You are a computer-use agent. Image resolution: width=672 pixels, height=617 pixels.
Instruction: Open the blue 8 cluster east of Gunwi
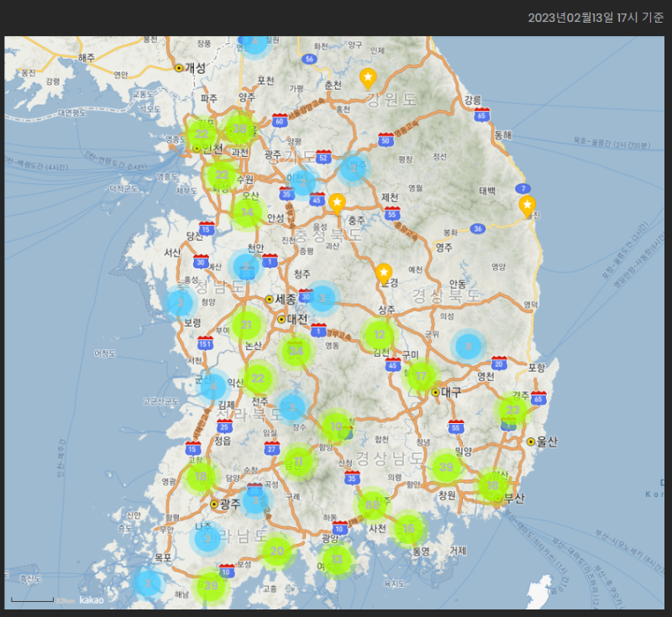[469, 347]
